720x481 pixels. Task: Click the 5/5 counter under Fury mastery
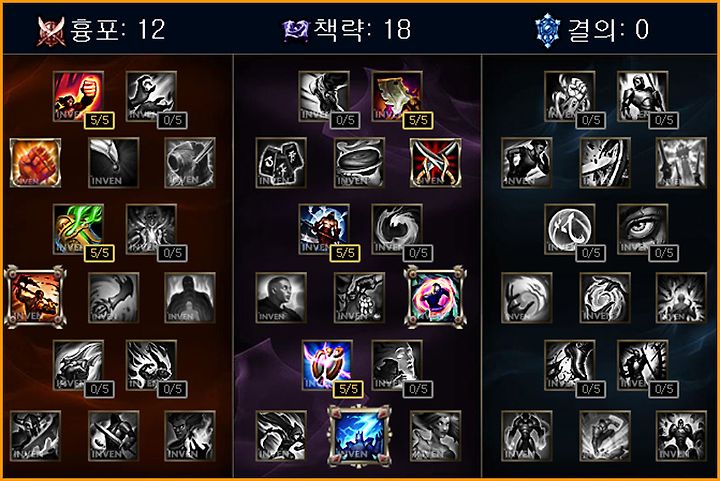[100, 121]
